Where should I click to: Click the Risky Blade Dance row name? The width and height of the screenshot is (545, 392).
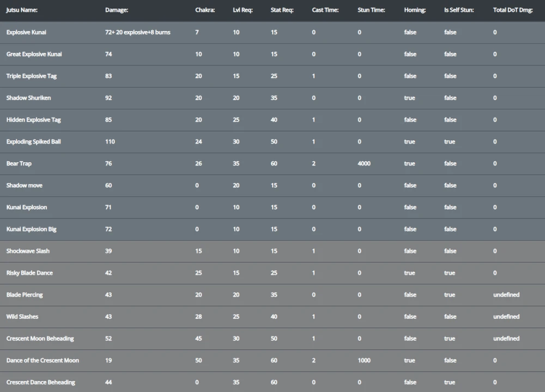[29, 273]
